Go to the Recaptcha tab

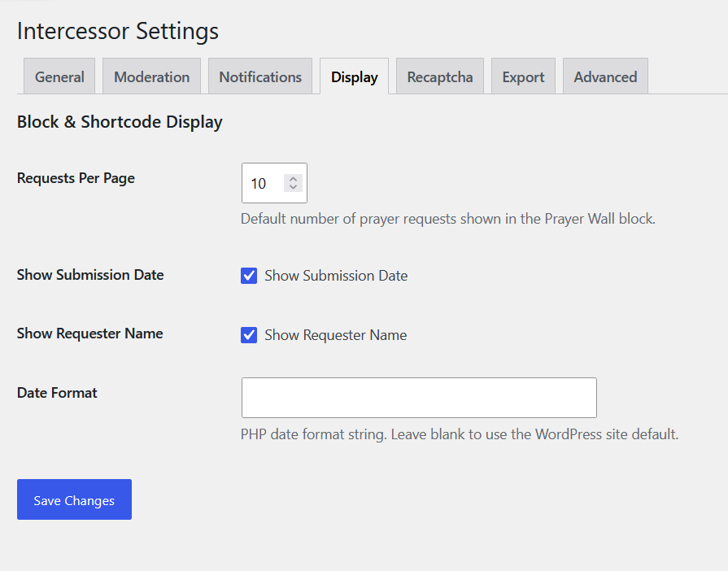tap(440, 76)
